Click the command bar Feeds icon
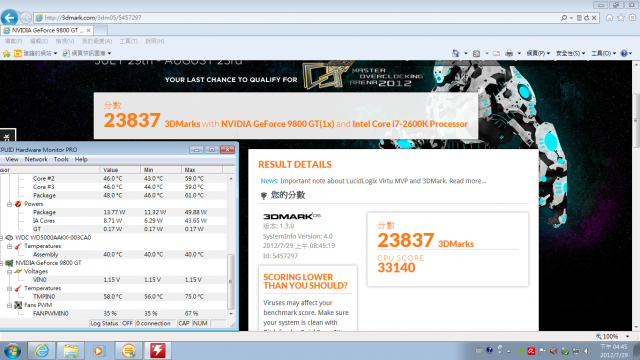 476,53
